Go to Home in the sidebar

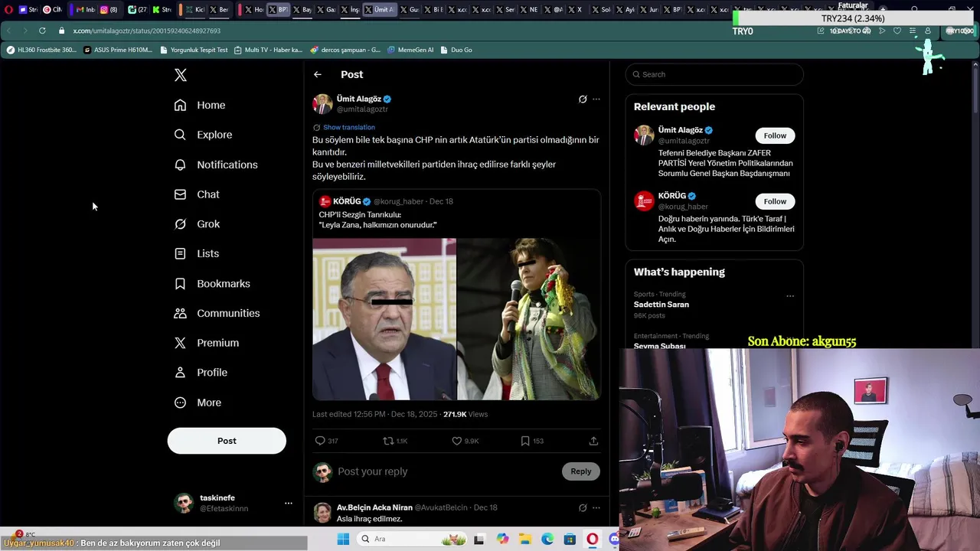point(200,105)
